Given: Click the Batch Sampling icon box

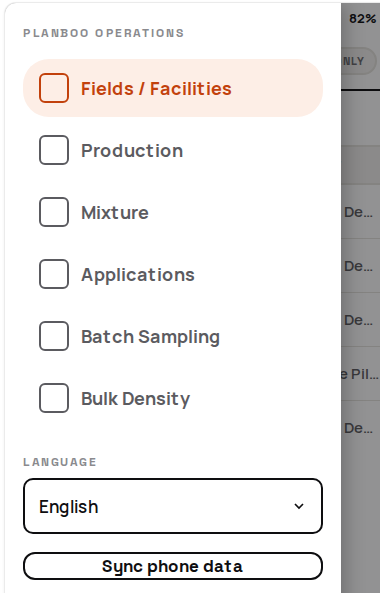Looking at the screenshot, I should point(54,336).
